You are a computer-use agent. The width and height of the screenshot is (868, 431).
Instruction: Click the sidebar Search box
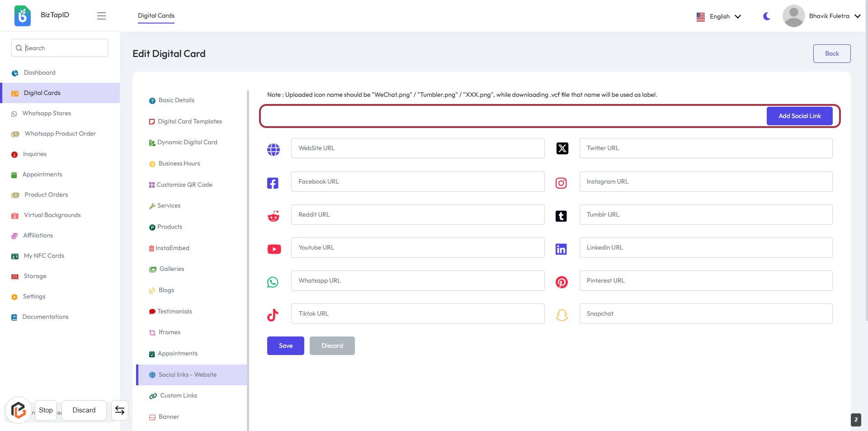60,48
